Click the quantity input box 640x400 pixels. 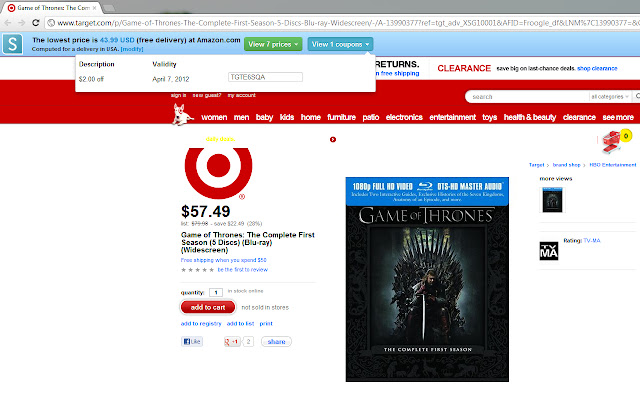click(216, 292)
